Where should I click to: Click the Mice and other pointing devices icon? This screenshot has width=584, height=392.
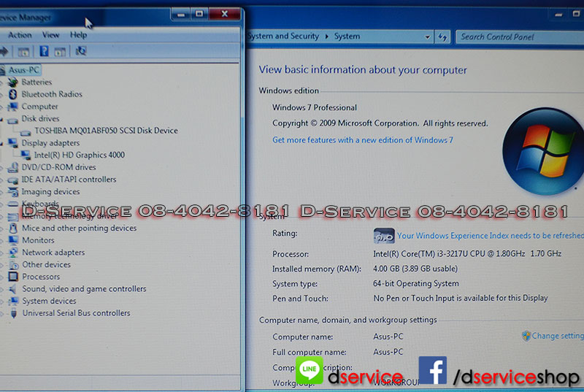(x=13, y=228)
